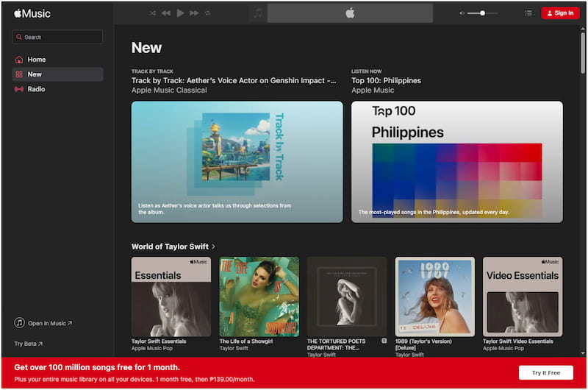The width and height of the screenshot is (588, 390).
Task: Mute using the volume speaker icon
Action: coord(462,13)
